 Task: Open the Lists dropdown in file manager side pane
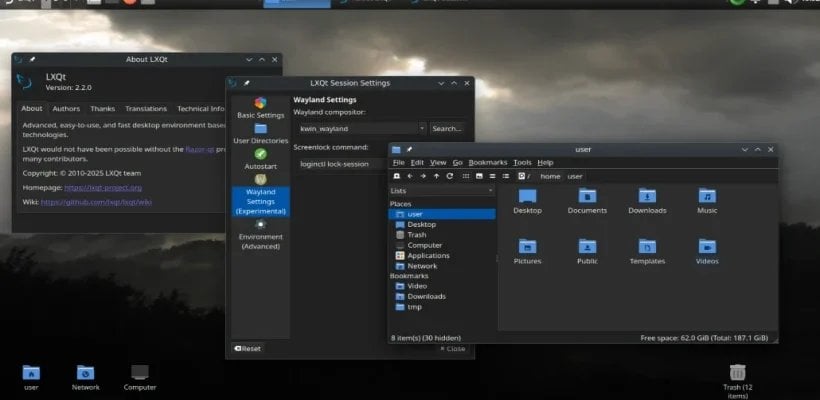coord(442,191)
